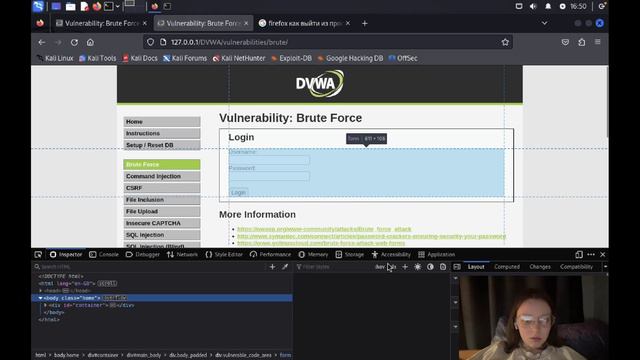
Task: Go back using the browser back arrow
Action: pos(42,42)
